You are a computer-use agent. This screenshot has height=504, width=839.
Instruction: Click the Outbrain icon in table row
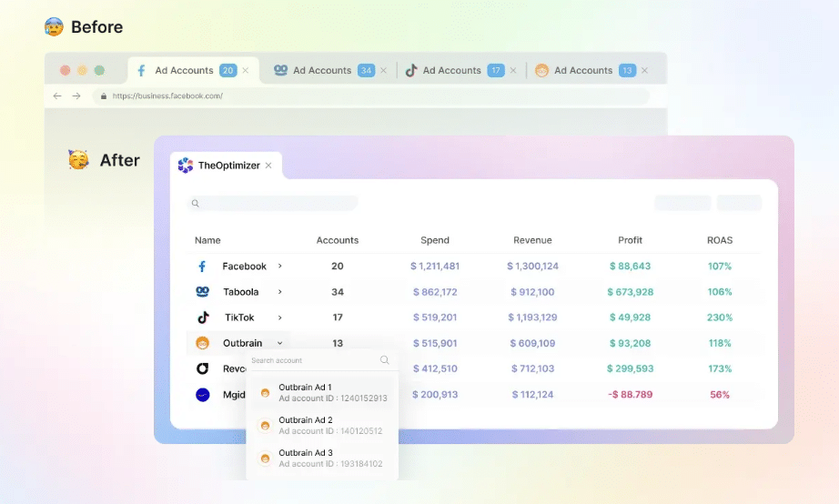tap(202, 343)
